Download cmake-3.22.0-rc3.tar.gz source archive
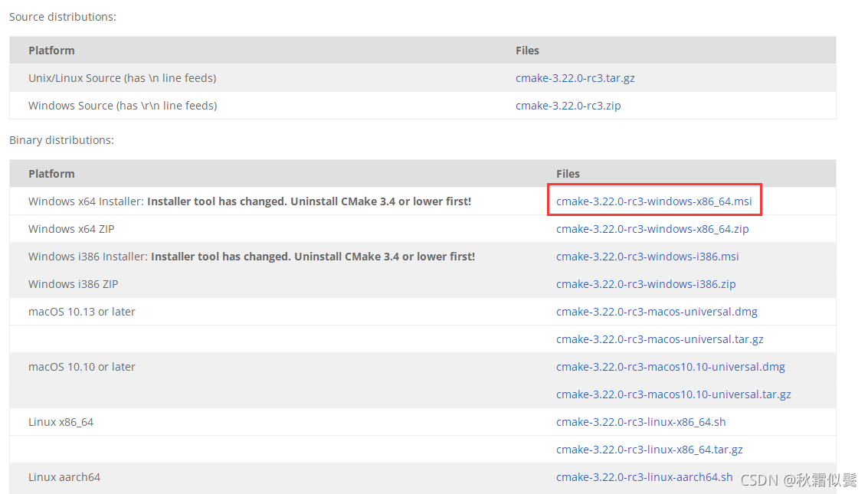This screenshot has height=494, width=868. tap(575, 78)
